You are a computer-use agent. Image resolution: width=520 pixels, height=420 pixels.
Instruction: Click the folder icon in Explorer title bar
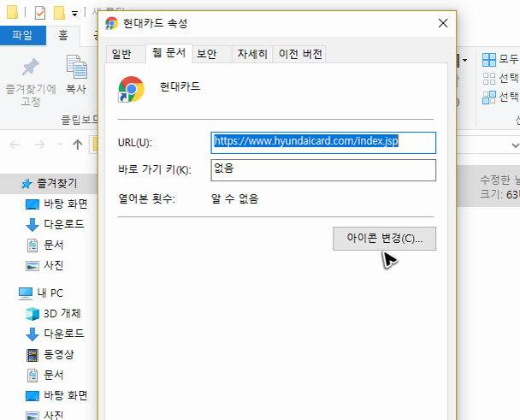(13, 12)
